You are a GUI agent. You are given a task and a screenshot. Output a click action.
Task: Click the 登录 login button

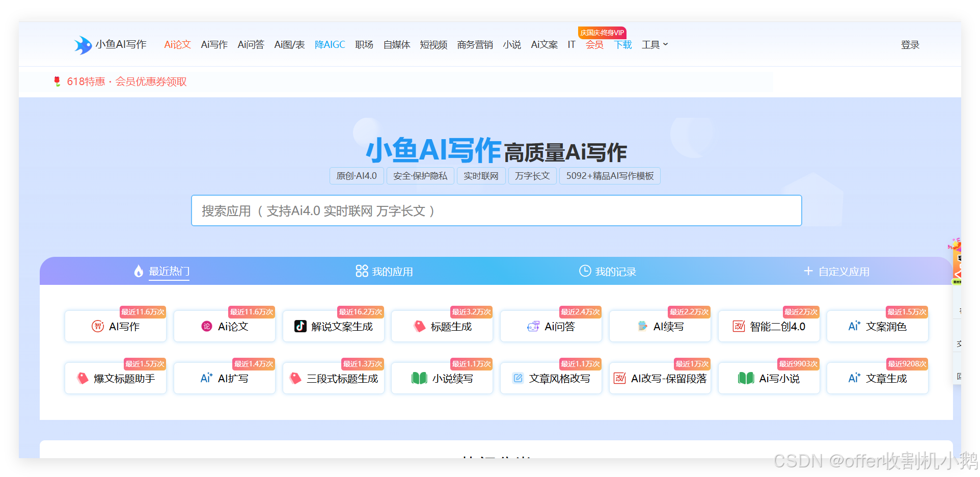coord(910,45)
